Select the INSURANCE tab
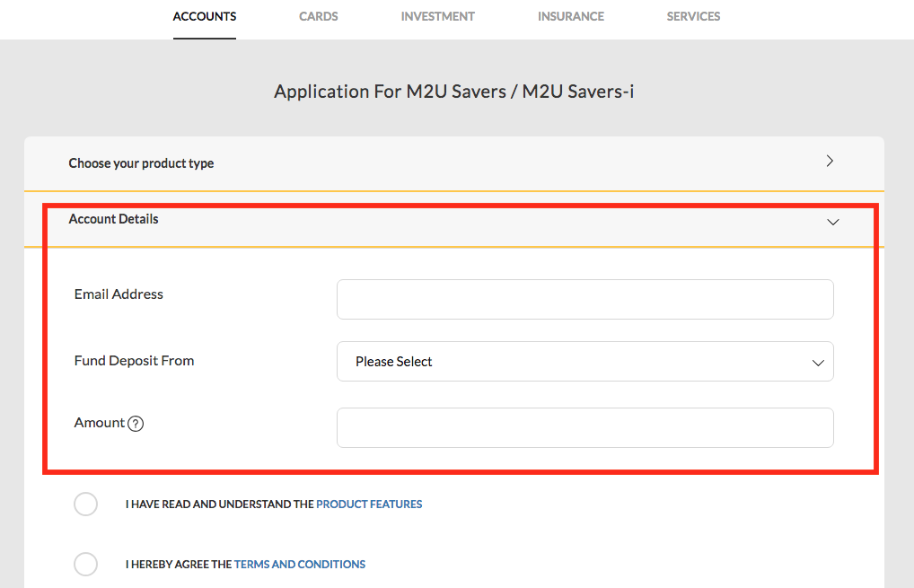914x588 pixels. click(571, 16)
